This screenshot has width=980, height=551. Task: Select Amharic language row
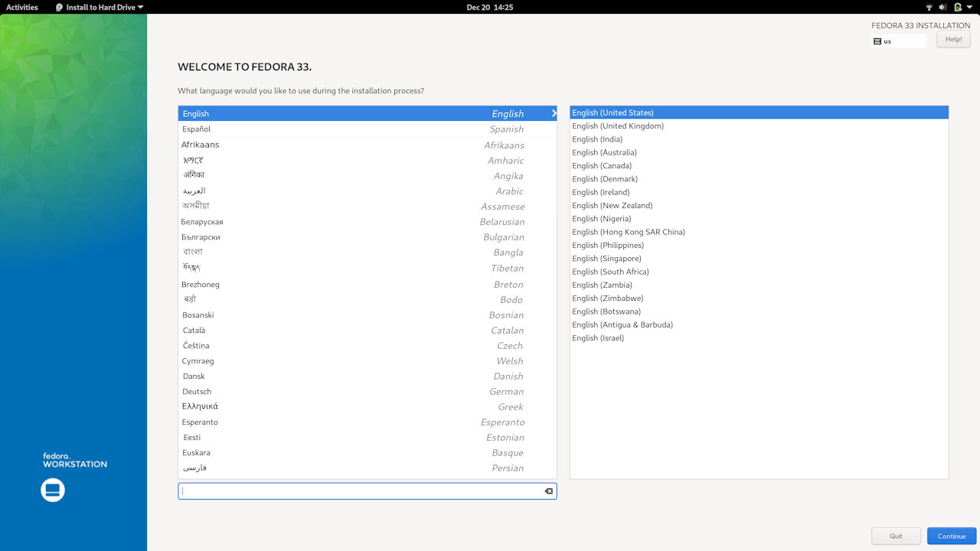click(x=367, y=160)
